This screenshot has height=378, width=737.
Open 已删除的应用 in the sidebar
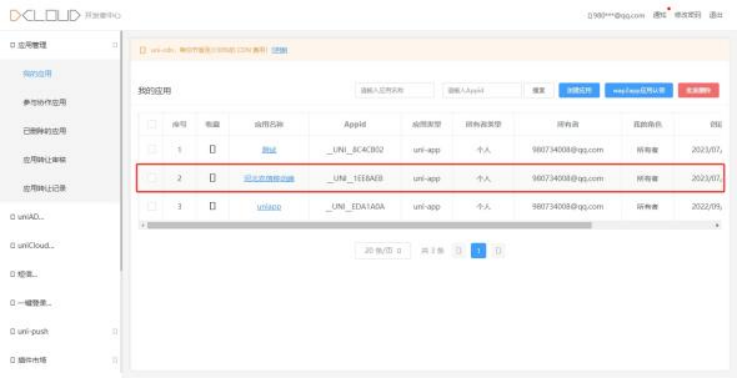click(44, 131)
